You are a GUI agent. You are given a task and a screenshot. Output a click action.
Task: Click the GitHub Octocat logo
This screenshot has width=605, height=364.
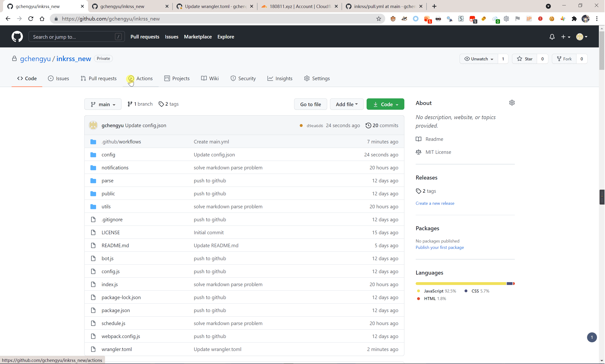[17, 37]
